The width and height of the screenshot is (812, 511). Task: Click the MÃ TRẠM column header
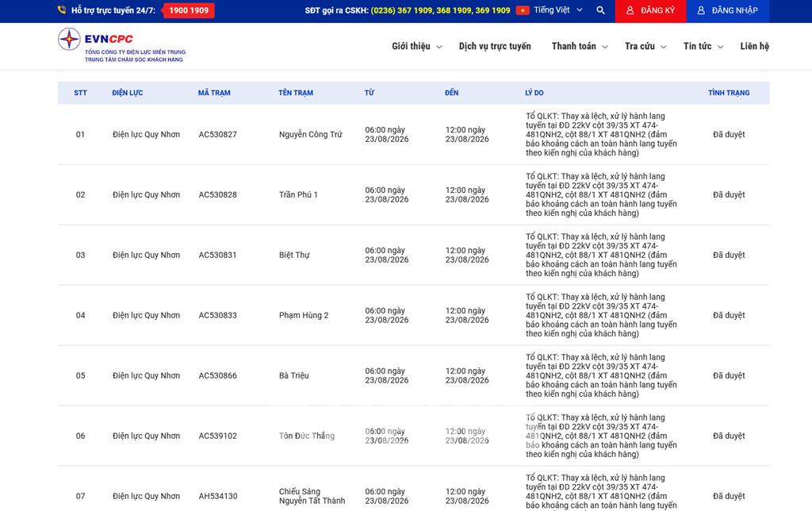point(214,93)
